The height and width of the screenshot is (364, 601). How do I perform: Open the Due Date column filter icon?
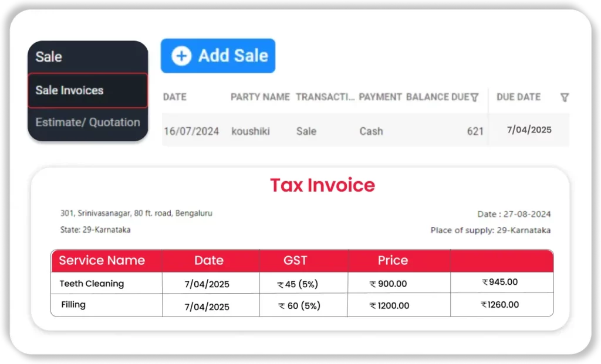564,97
